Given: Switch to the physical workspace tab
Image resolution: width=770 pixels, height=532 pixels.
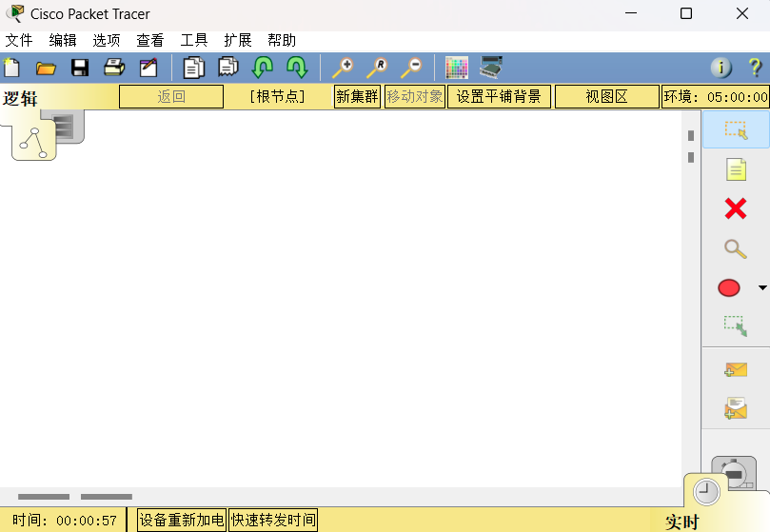Looking at the screenshot, I should pos(69,126).
